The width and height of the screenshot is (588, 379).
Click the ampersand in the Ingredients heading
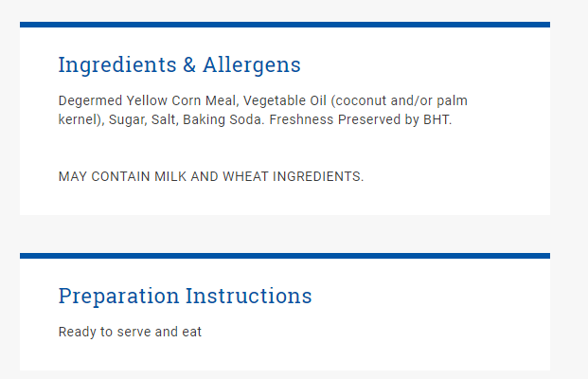coord(189,64)
